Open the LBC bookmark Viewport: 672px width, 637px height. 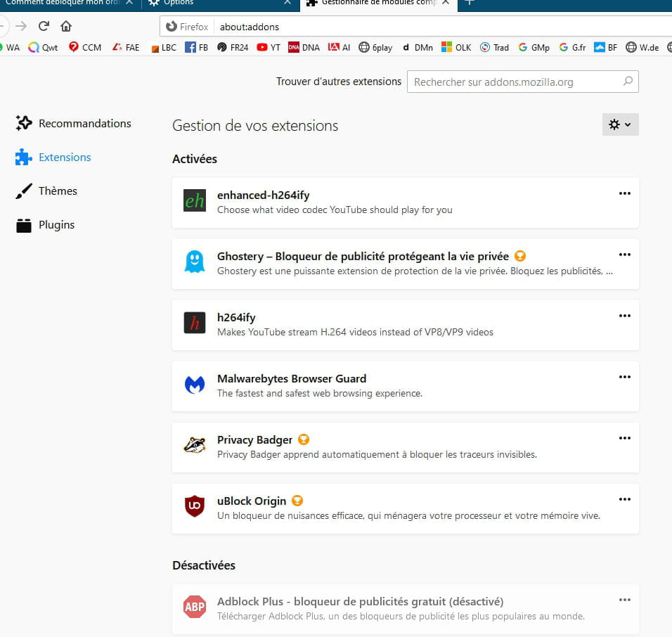[164, 47]
